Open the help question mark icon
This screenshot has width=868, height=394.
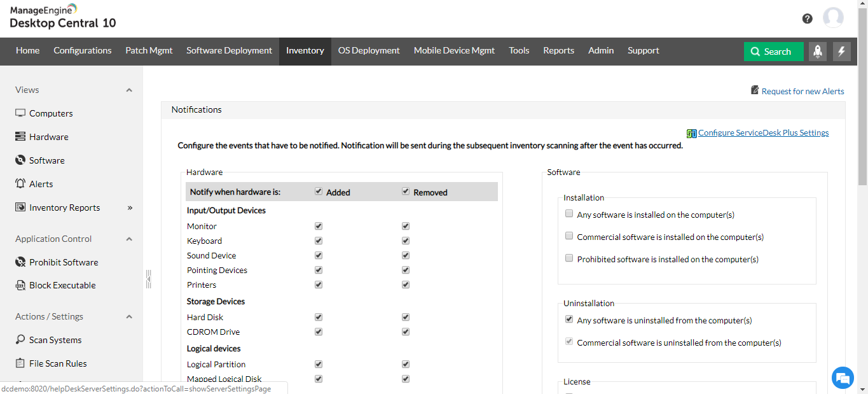pyautogui.click(x=807, y=18)
